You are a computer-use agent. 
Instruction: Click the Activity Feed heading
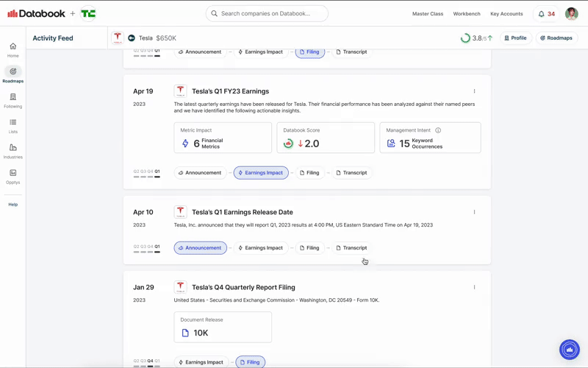tap(53, 38)
